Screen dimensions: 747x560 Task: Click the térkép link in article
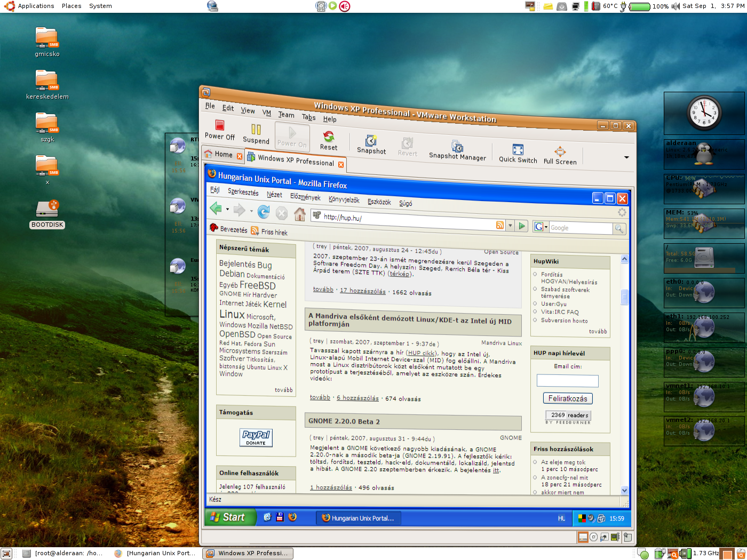tap(400, 273)
